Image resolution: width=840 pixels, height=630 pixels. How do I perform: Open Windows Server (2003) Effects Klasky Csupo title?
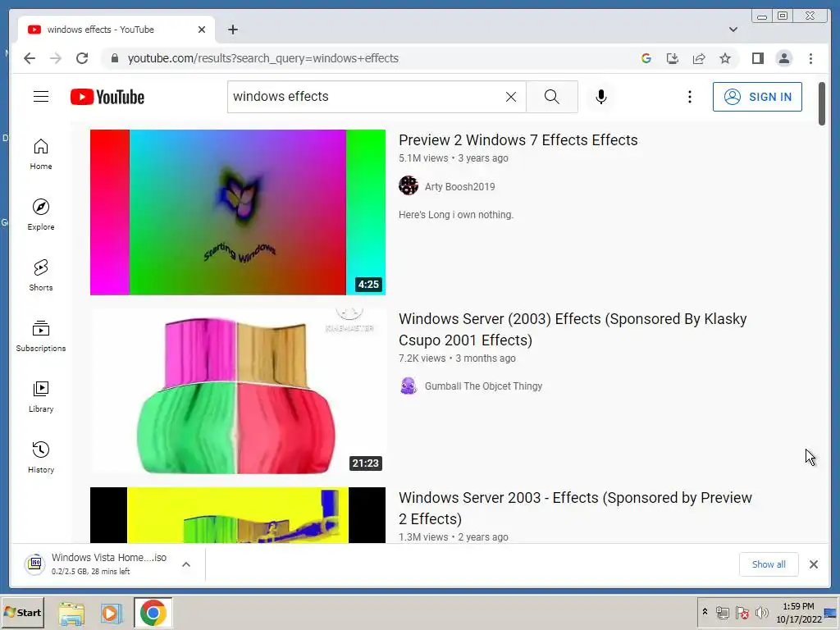click(572, 329)
